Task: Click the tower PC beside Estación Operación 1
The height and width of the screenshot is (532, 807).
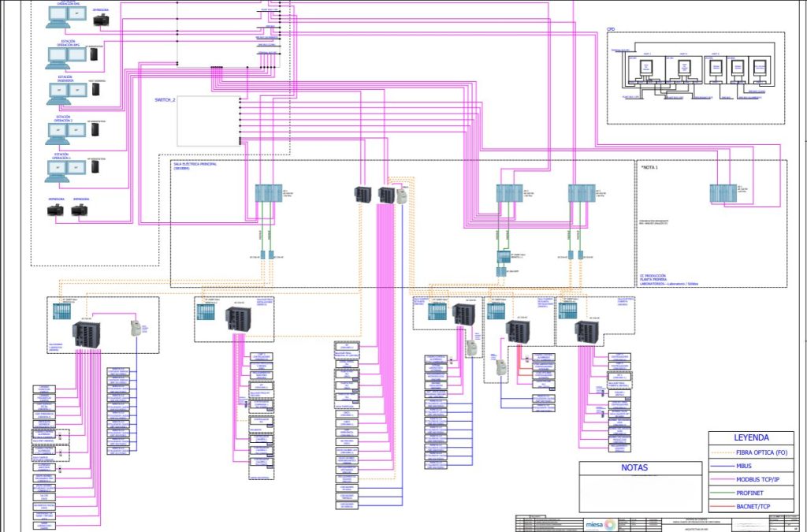Action: [95, 166]
